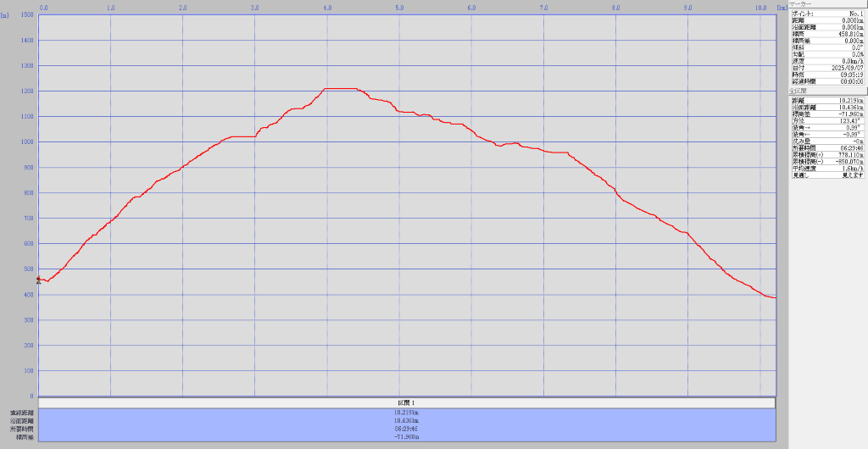Click the 06:29:46 所要時間 value in bottom summary
The image size is (868, 449).
coord(407,429)
